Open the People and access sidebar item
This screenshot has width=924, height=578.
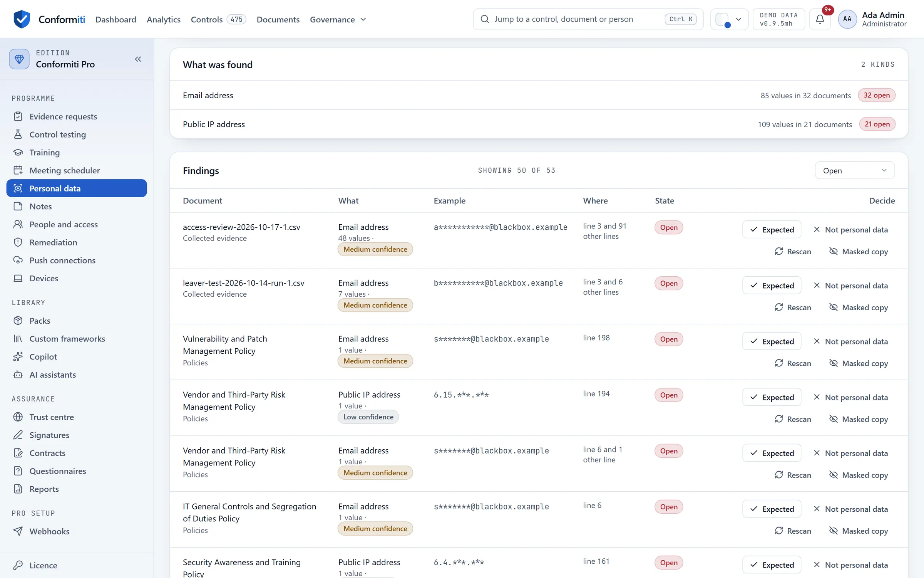coord(77,224)
